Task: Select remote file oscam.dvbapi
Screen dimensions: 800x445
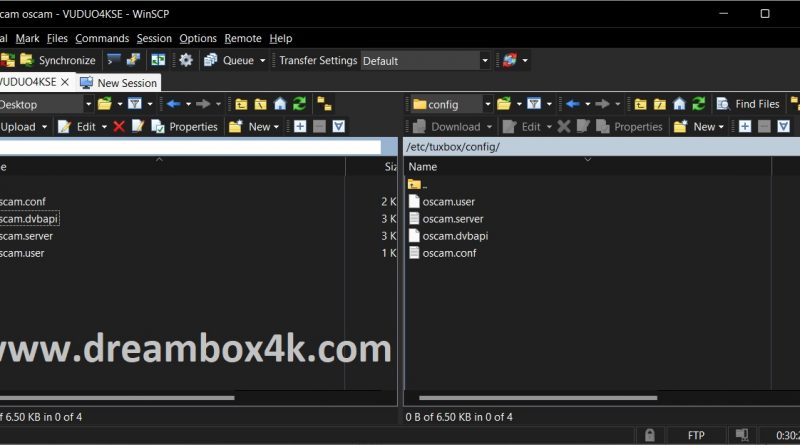Action: pyautogui.click(x=448, y=236)
